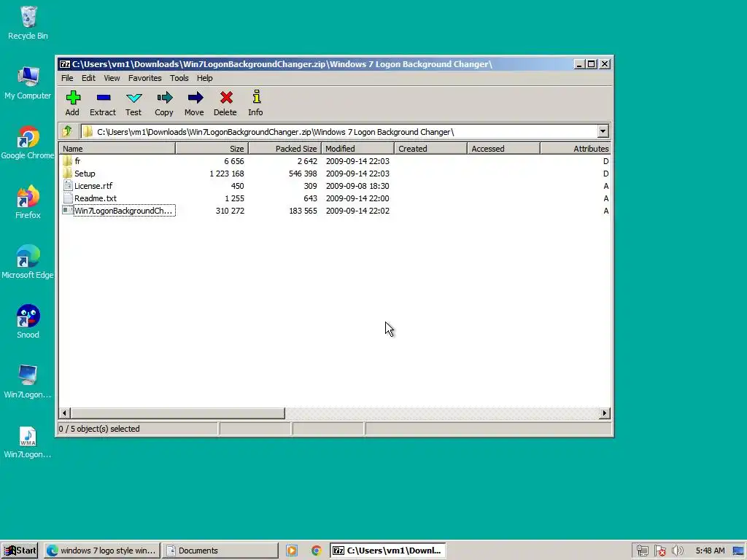The height and width of the screenshot is (560, 747).
Task: Open the address bar history dropdown
Action: click(603, 131)
